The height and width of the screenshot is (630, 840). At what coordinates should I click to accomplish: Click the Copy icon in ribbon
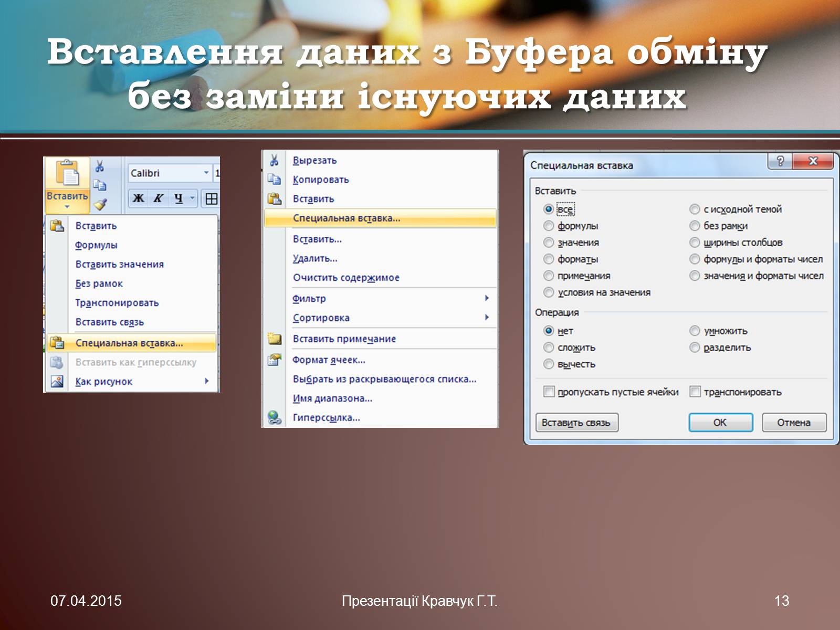point(100,185)
